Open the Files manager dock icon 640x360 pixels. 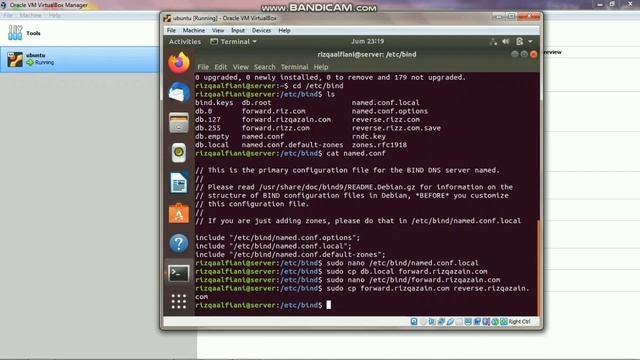pyautogui.click(x=179, y=123)
